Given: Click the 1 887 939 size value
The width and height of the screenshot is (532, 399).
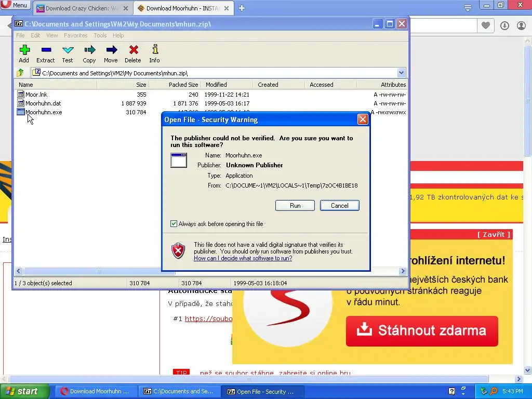Looking at the screenshot, I should point(134,103).
